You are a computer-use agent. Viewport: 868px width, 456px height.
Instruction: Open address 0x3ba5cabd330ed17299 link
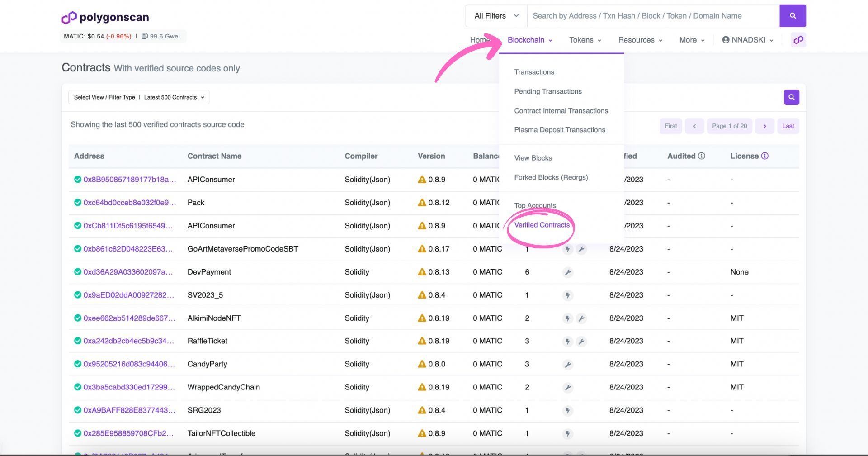129,387
